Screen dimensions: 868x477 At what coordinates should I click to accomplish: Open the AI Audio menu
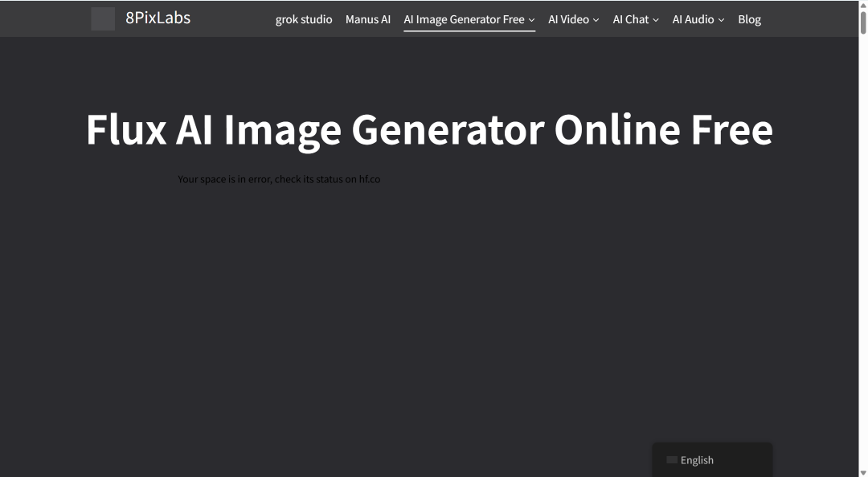[693, 19]
